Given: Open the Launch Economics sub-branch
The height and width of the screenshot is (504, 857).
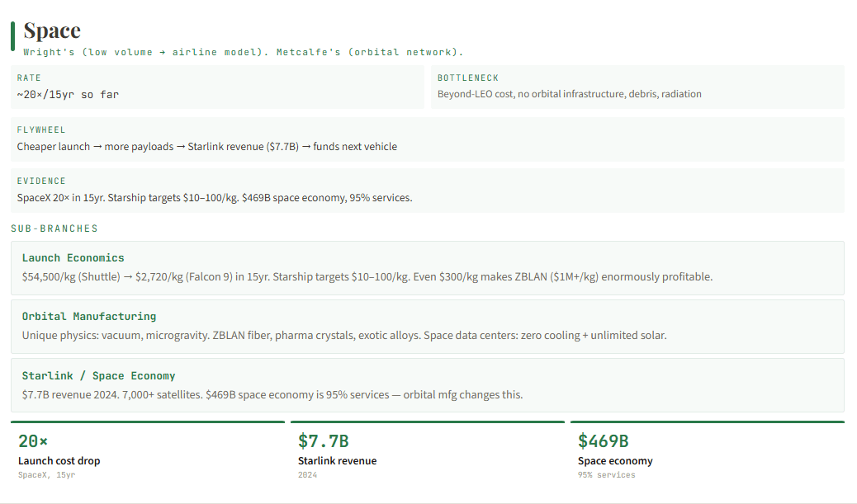Looking at the screenshot, I should coord(428,268).
